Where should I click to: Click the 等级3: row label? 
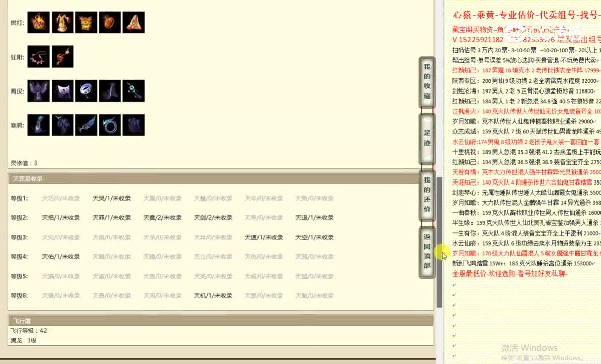tap(19, 237)
